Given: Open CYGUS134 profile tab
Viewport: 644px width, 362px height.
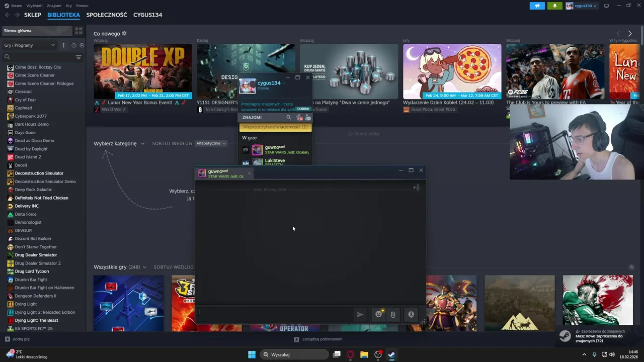Looking at the screenshot, I should pos(147,15).
